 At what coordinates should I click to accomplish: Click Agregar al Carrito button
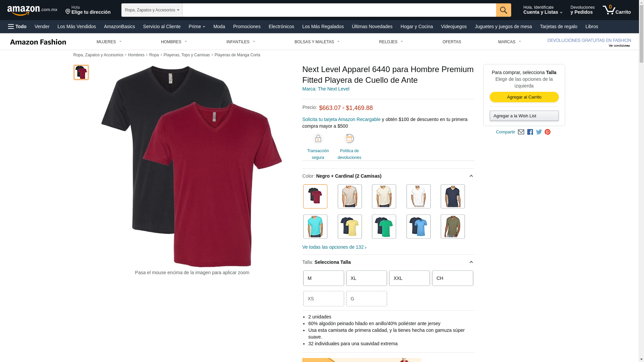(x=524, y=97)
